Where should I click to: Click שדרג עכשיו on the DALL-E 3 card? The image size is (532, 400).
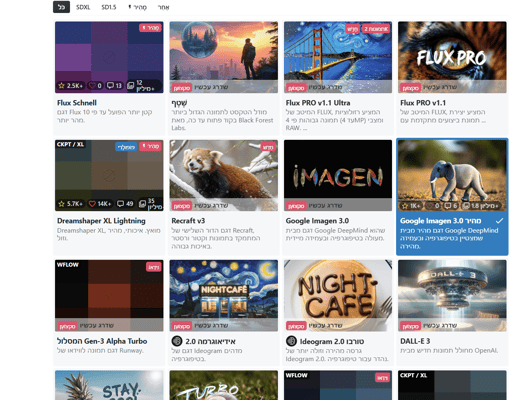click(440, 326)
